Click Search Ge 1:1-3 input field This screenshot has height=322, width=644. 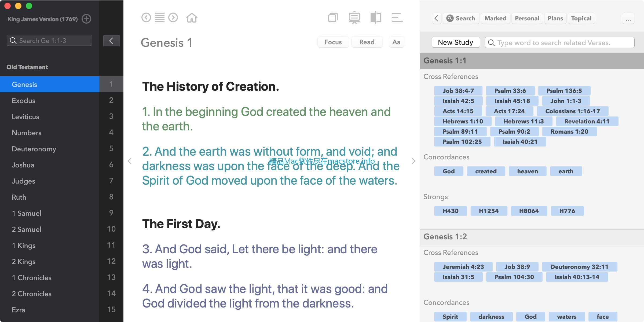coord(49,41)
